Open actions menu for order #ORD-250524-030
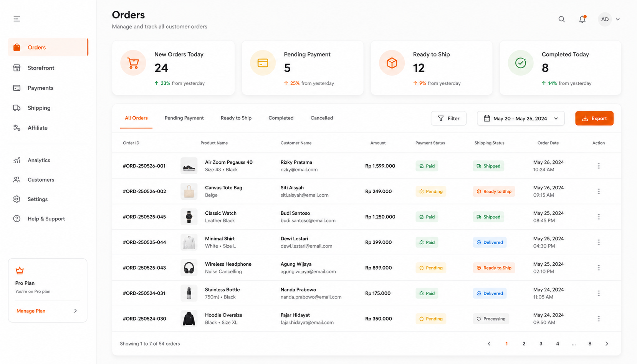This screenshot has width=637, height=364. coord(599,319)
